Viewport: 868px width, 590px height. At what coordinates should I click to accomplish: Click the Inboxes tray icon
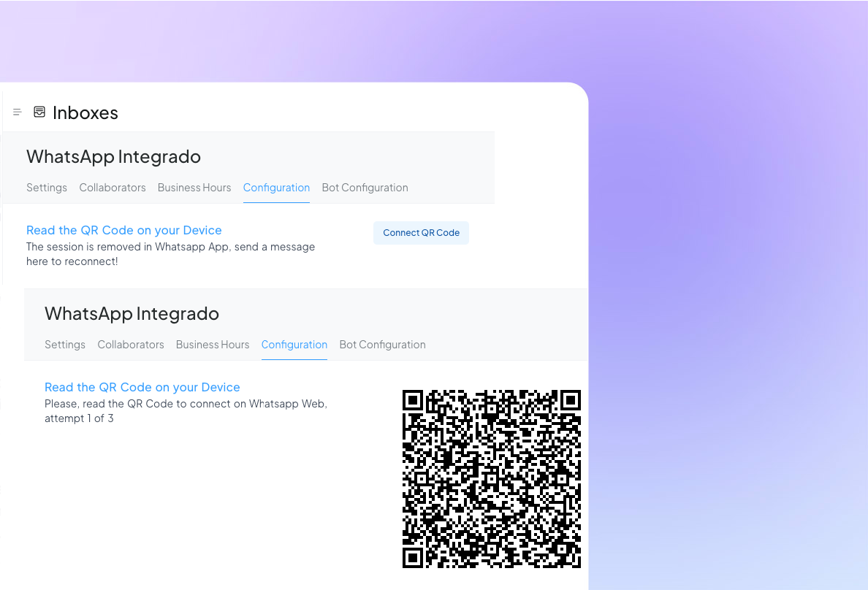[39, 112]
